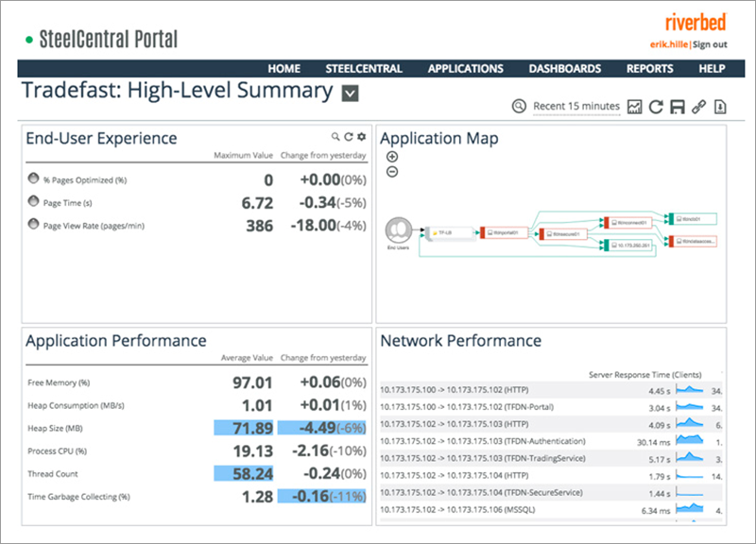Open the time range search icon
The image size is (756, 544).
tap(519, 106)
